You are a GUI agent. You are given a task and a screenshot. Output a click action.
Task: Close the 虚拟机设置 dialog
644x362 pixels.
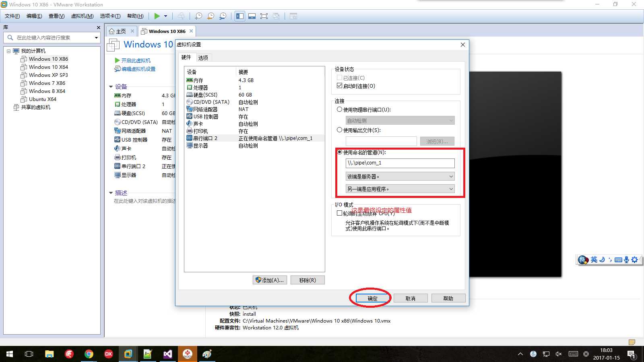point(462,45)
